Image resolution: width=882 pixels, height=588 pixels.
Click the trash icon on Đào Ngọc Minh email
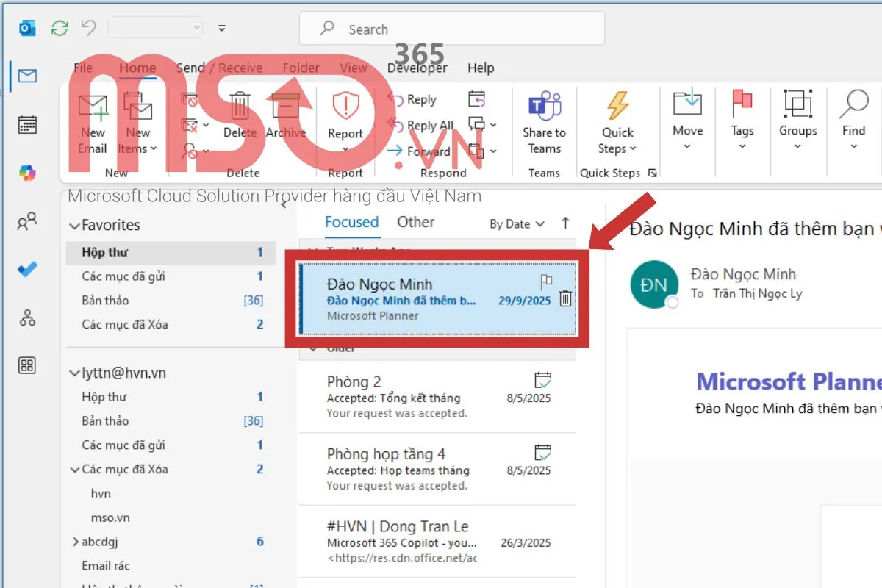(565, 298)
